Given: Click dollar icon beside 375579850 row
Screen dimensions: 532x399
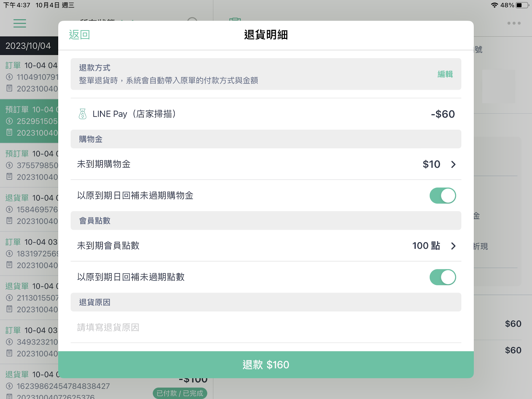Looking at the screenshot, I should coord(9,165).
